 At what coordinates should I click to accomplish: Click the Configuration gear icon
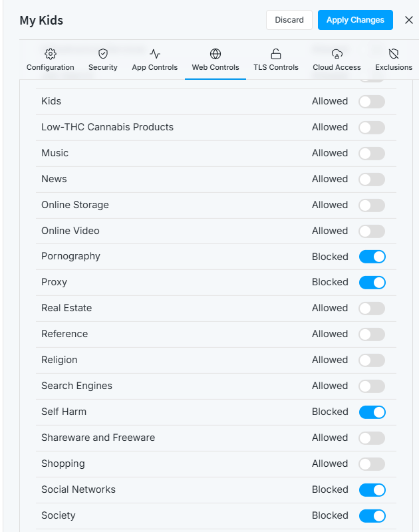click(50, 54)
